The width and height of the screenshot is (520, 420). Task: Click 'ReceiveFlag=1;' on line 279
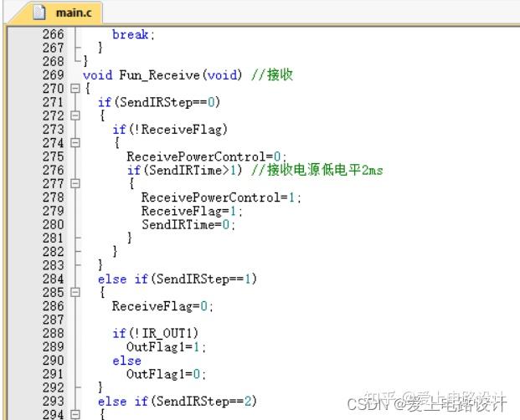pos(192,211)
